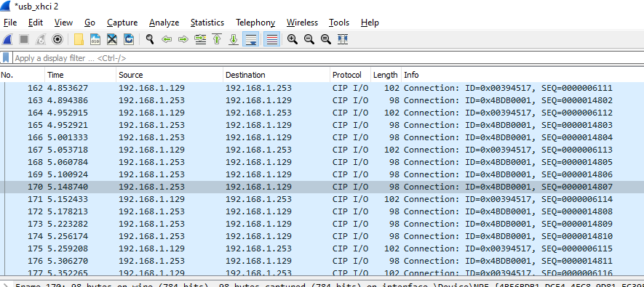This screenshot has width=644, height=287.
Task: Find a packet with magnifier icon
Action: (150, 39)
